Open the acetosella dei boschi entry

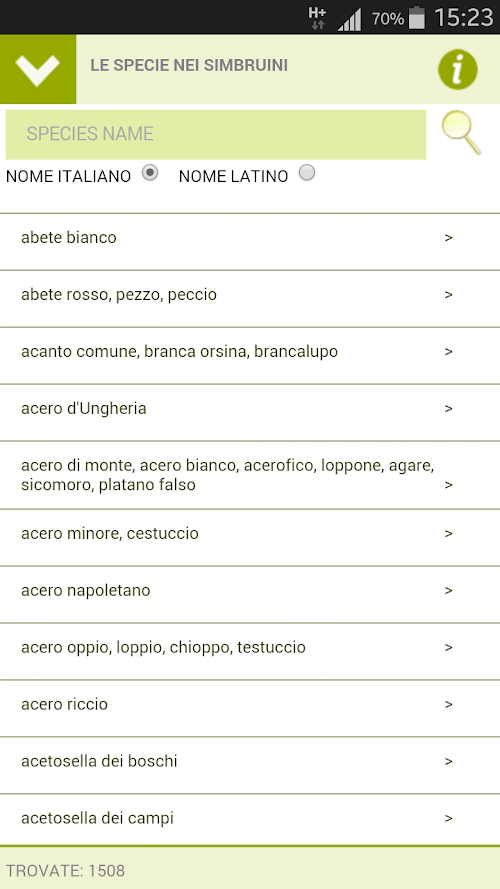[250, 765]
